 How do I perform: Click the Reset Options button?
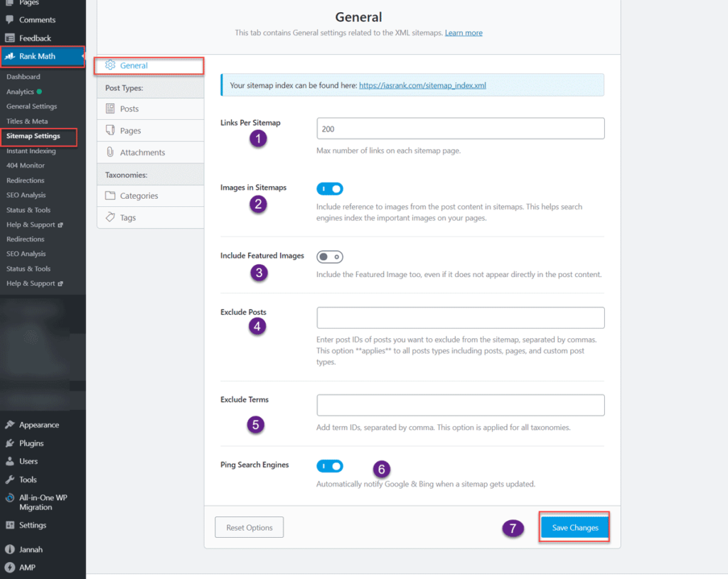coord(250,528)
